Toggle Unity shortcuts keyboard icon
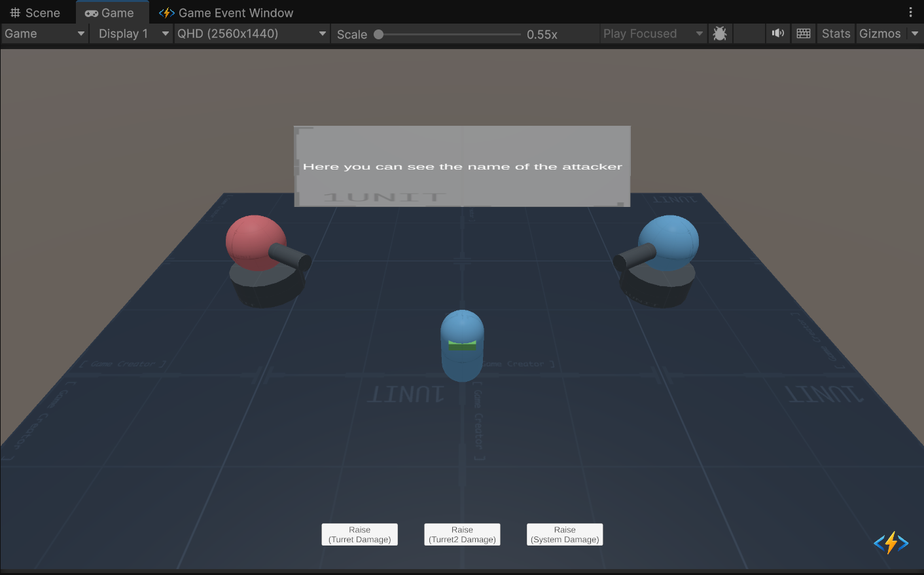Image resolution: width=924 pixels, height=575 pixels. coord(804,33)
